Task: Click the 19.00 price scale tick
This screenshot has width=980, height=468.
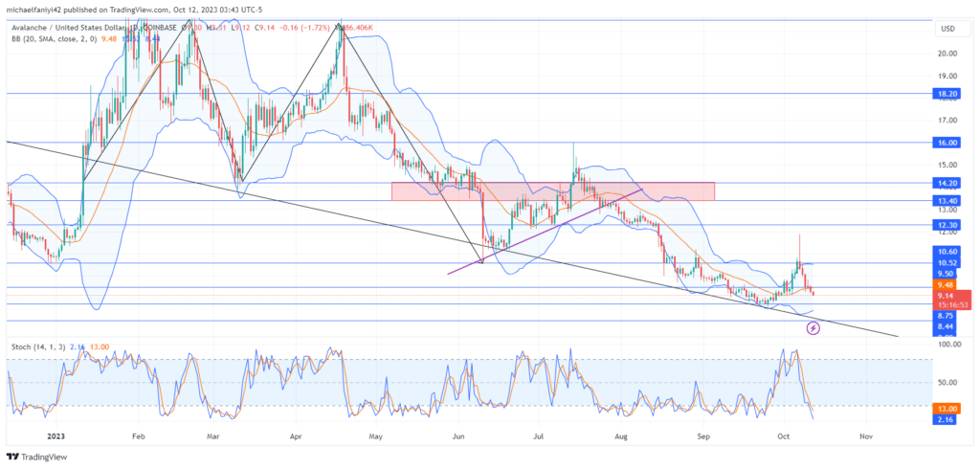Action: [x=948, y=77]
